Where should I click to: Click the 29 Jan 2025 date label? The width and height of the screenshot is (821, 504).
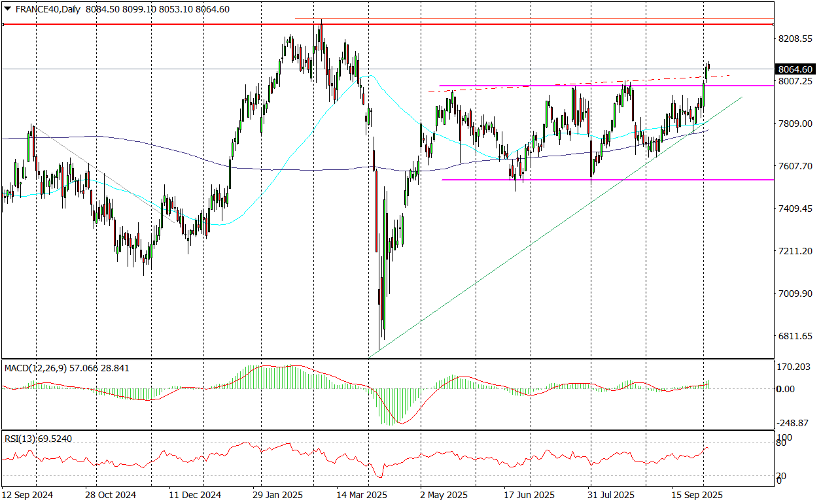pyautogui.click(x=277, y=496)
